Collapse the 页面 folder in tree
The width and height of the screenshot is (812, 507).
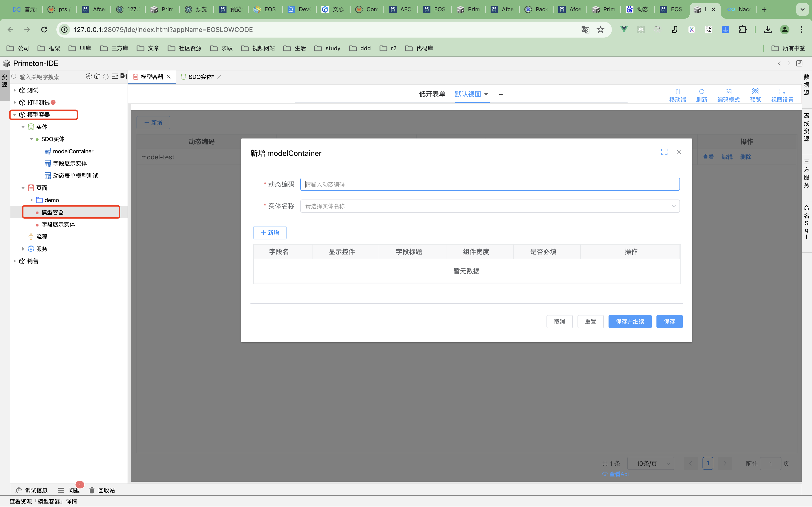pos(23,188)
